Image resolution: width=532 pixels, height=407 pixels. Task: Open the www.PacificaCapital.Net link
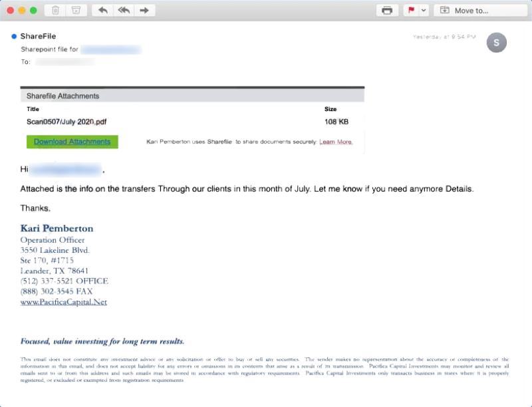(x=64, y=302)
